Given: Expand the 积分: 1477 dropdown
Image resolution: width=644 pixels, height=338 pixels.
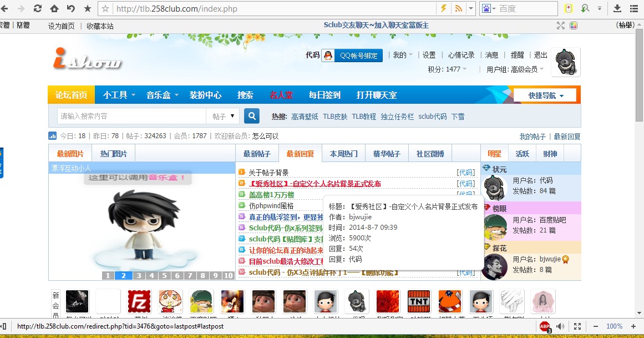Looking at the screenshot, I should pyautogui.click(x=447, y=69).
